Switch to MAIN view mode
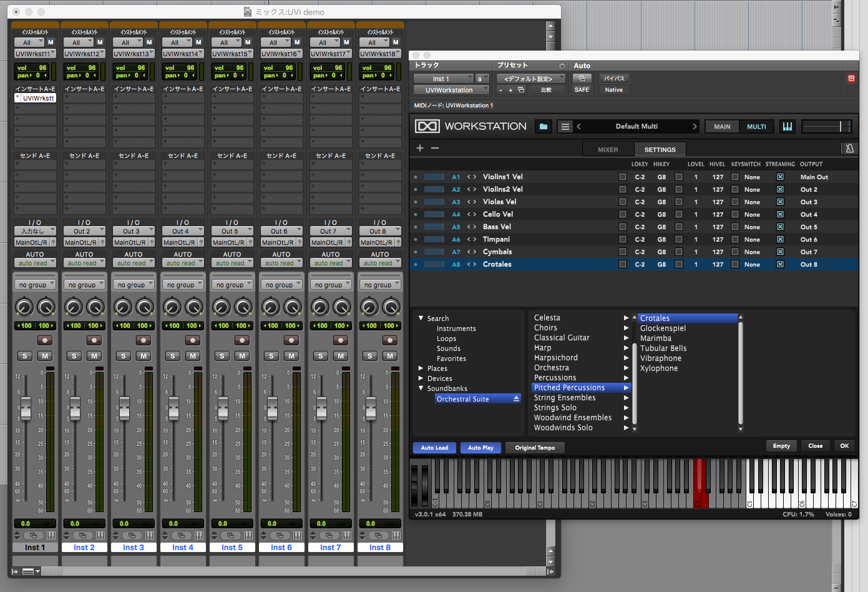This screenshot has width=868, height=592. [722, 127]
